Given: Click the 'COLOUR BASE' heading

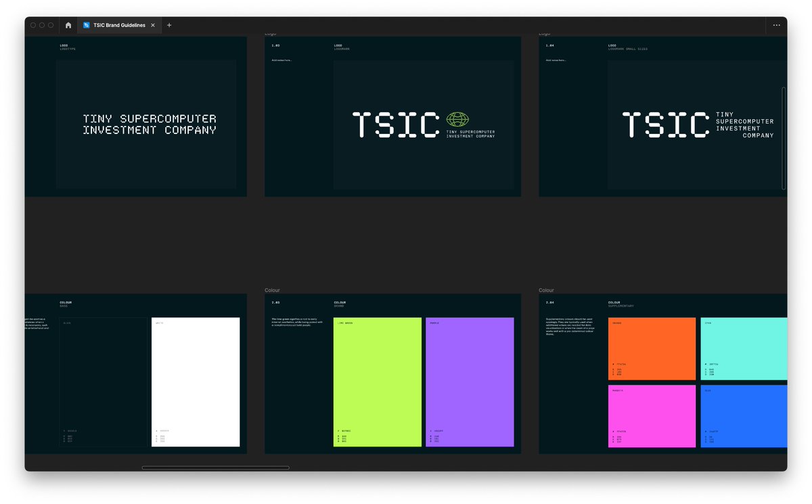Looking at the screenshot, I should coord(66,304).
